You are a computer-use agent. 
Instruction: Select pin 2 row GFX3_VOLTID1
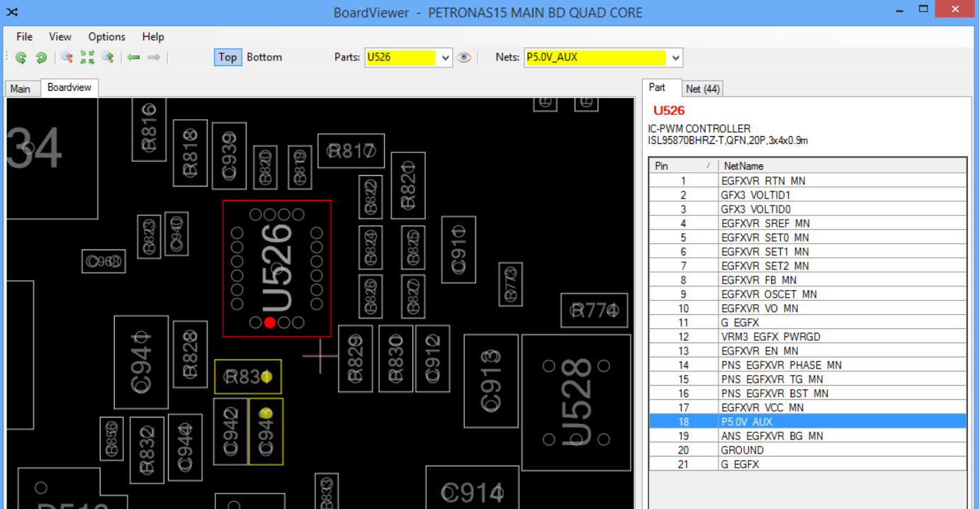coord(808,195)
